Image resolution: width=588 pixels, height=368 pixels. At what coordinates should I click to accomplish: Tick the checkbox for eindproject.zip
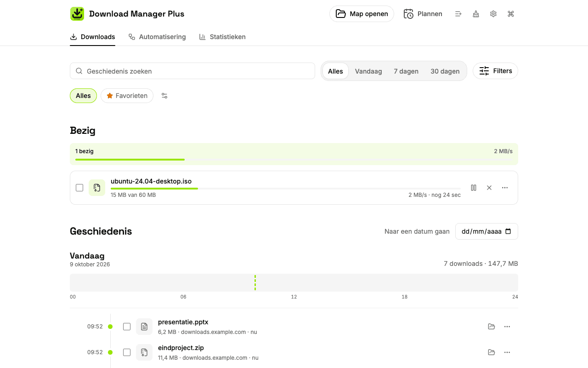point(127,352)
